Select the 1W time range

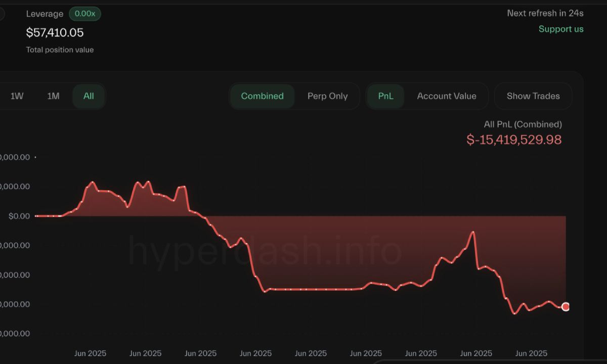[x=17, y=96]
